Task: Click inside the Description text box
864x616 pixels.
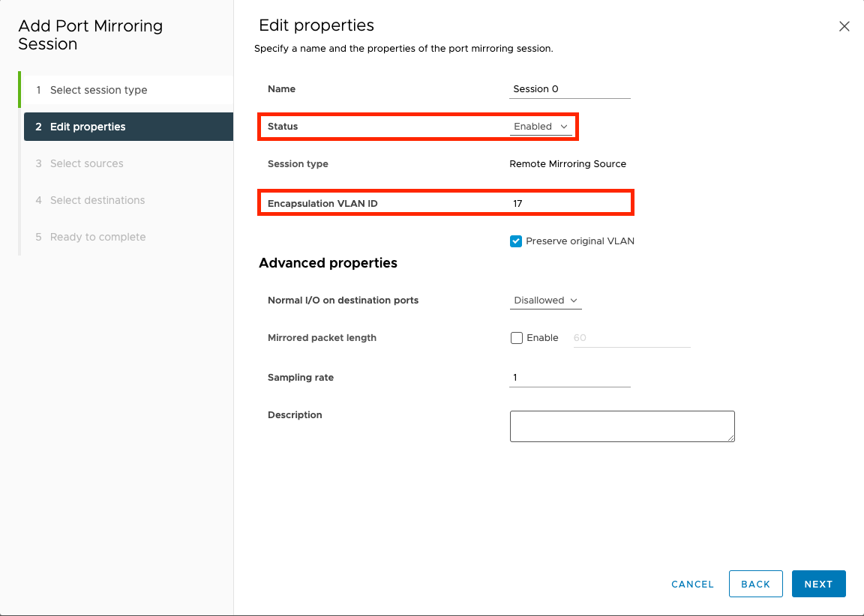Action: coord(622,426)
